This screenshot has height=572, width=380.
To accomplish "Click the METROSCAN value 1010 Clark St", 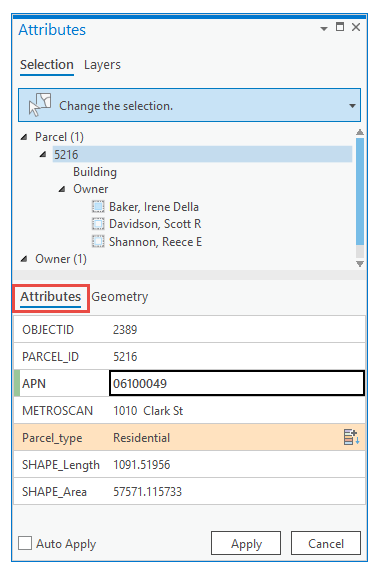I will tap(148, 411).
